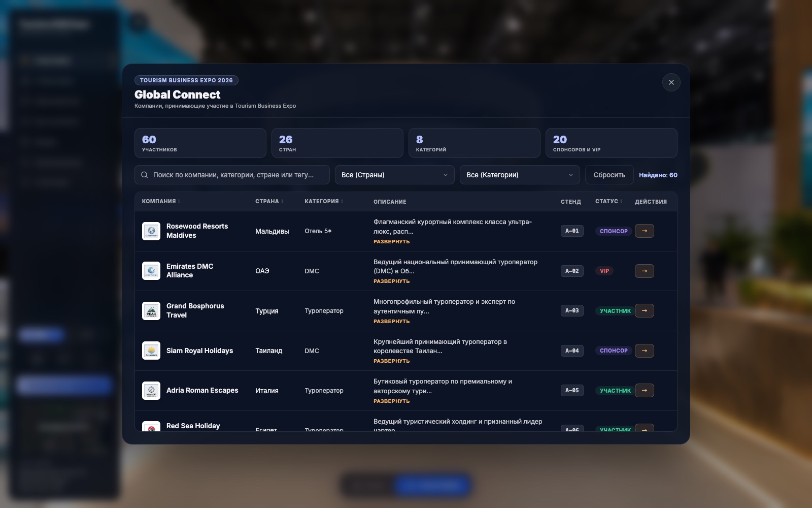The height and width of the screenshot is (508, 812).
Task: Click stand badge A-02
Action: click(572, 271)
